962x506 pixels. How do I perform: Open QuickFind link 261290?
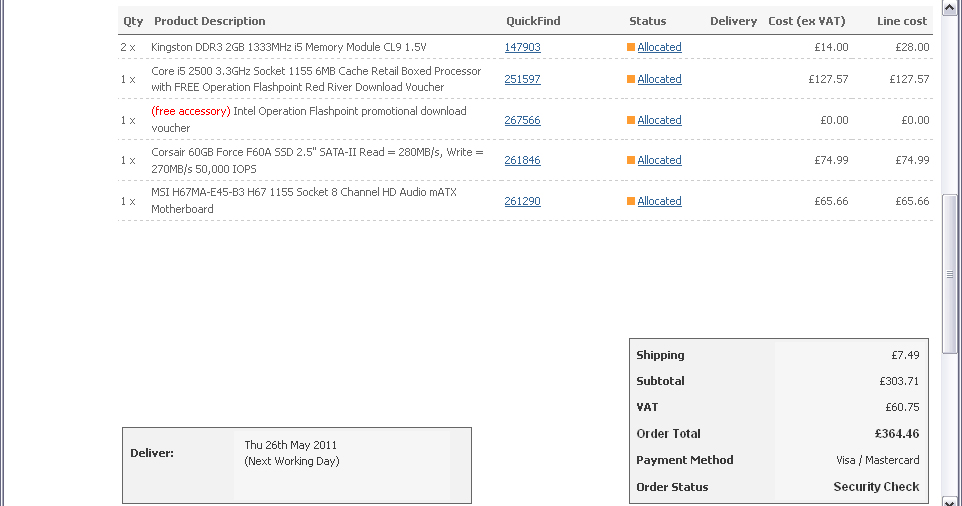tap(522, 201)
